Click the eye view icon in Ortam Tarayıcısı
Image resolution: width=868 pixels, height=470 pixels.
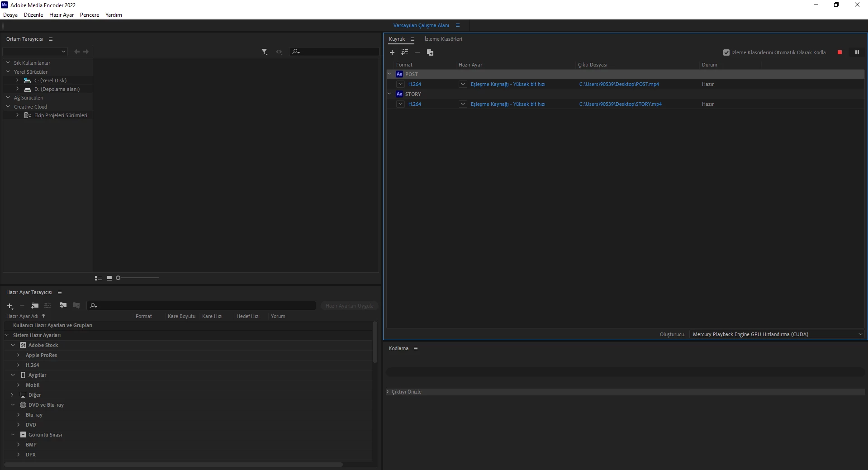[x=279, y=52]
